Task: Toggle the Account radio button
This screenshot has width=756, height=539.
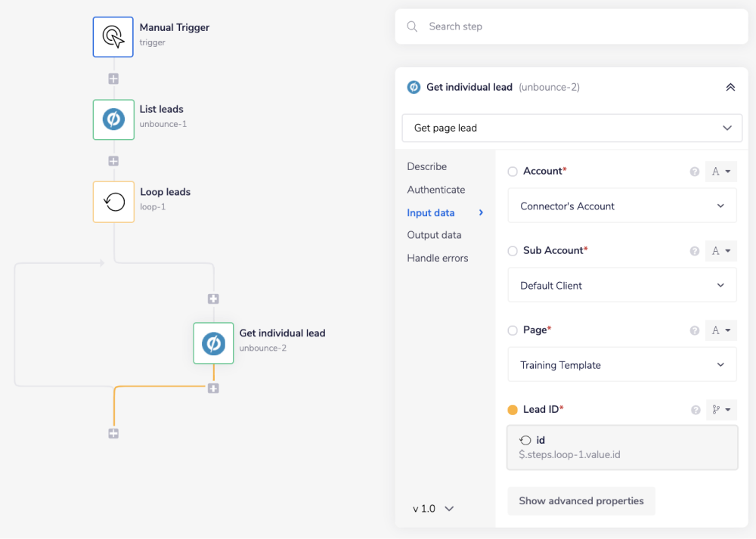Action: 513,172
